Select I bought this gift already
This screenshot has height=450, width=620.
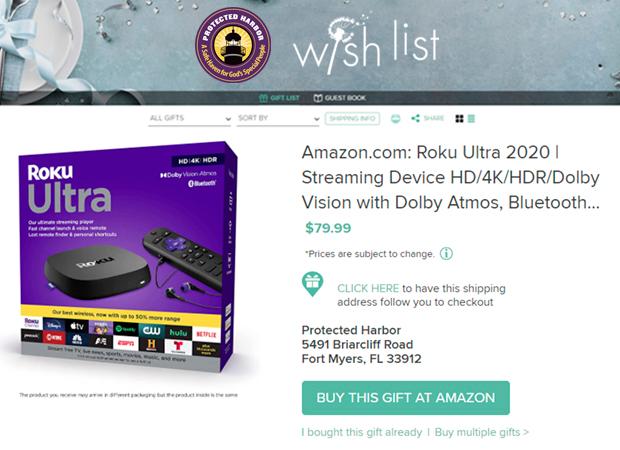[x=362, y=432]
